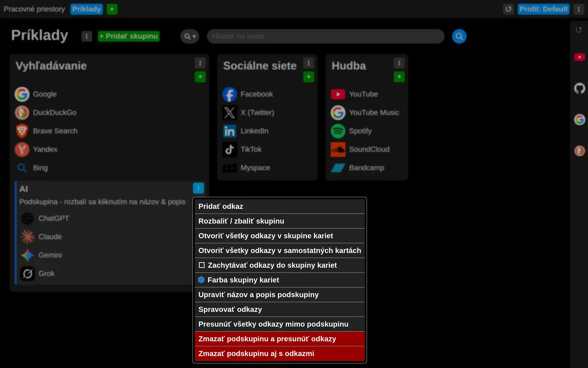The height and width of the screenshot is (368, 588).
Task: Click the reload icon beside Profil: Default
Action: 508,9
